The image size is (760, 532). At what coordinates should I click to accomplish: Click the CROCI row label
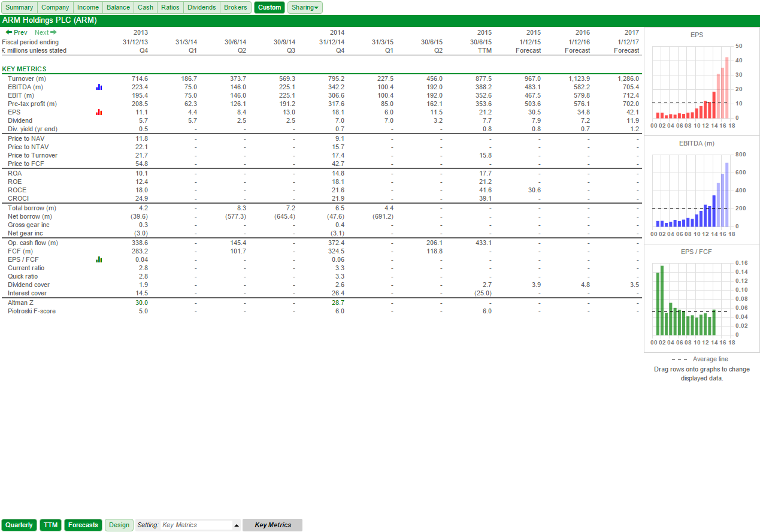click(18, 198)
